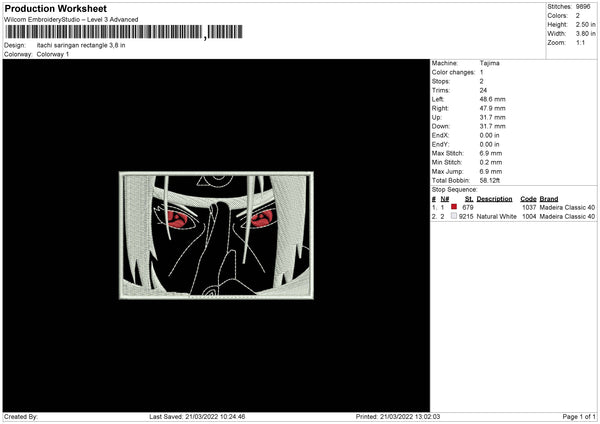Screen dimensions: 600x424
Task: Click the 'EndY:' label
Action: (x=440, y=144)
